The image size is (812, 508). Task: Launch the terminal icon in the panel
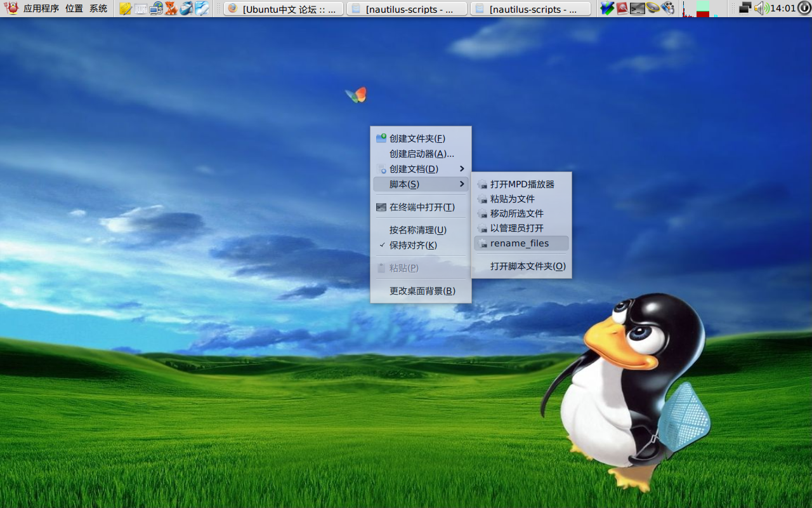click(x=638, y=8)
